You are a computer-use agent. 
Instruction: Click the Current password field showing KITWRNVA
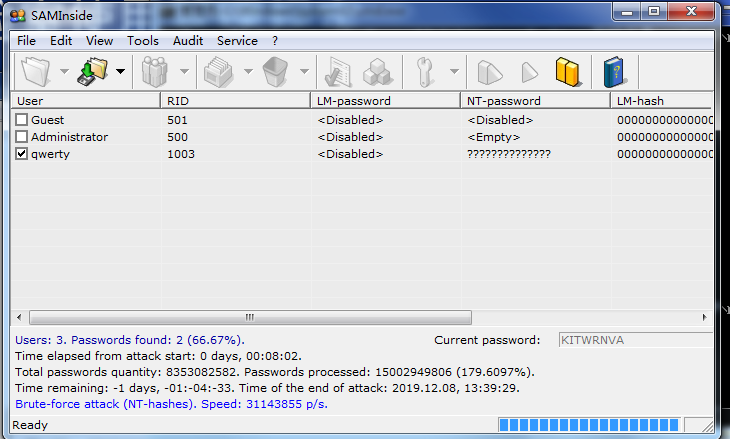[x=635, y=340]
